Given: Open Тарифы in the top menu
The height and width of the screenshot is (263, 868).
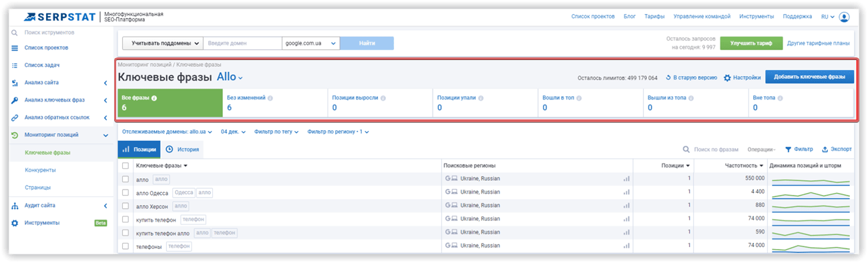Looking at the screenshot, I should [654, 17].
